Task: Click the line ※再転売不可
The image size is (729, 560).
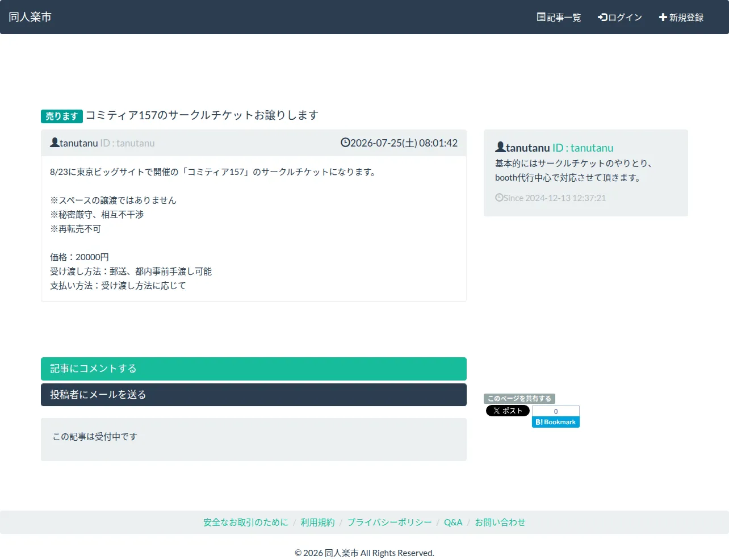Action: point(76,229)
